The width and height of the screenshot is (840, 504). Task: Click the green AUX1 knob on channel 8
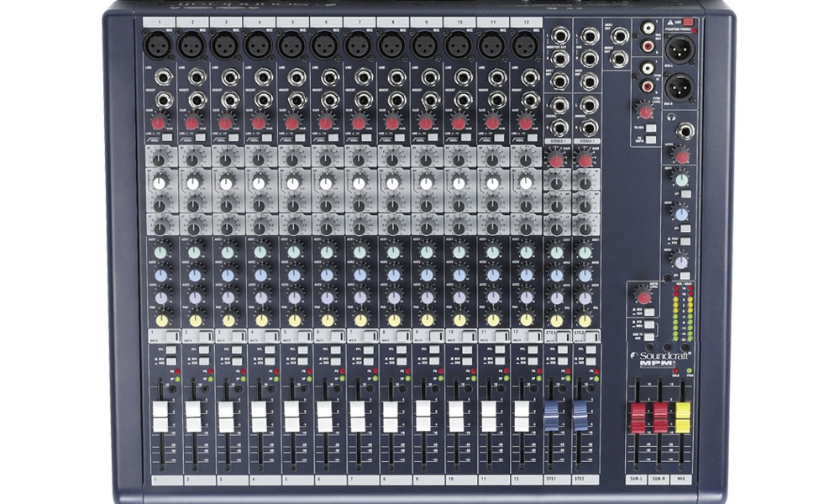(x=393, y=251)
